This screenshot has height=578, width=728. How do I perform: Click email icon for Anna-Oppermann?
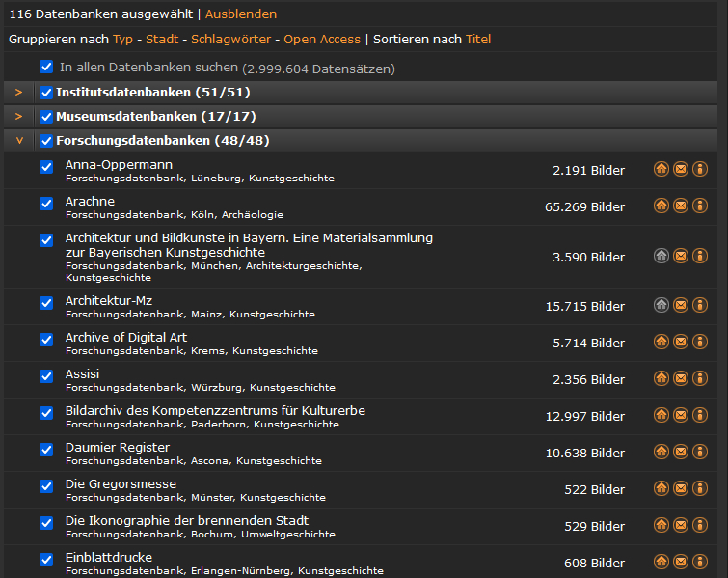681,169
